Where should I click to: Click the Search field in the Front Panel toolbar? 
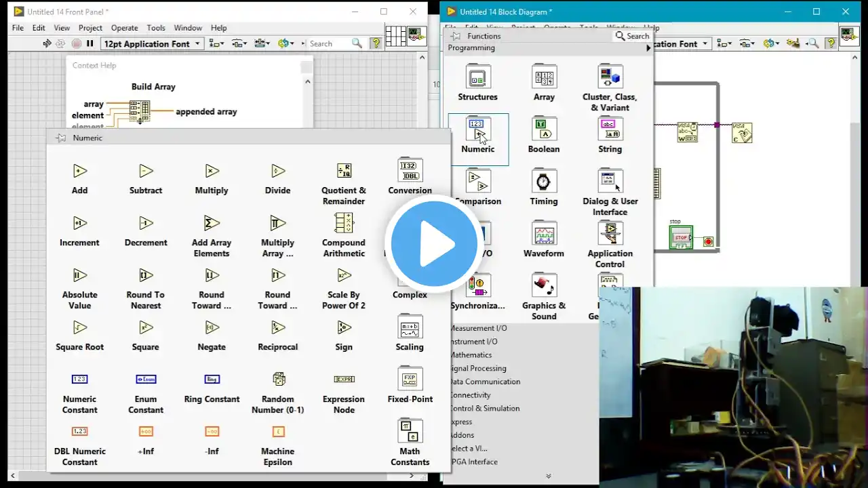click(328, 43)
